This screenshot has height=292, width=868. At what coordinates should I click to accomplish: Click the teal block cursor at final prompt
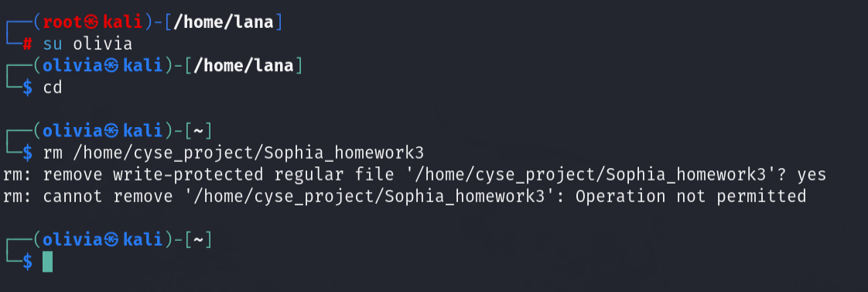[48, 262]
